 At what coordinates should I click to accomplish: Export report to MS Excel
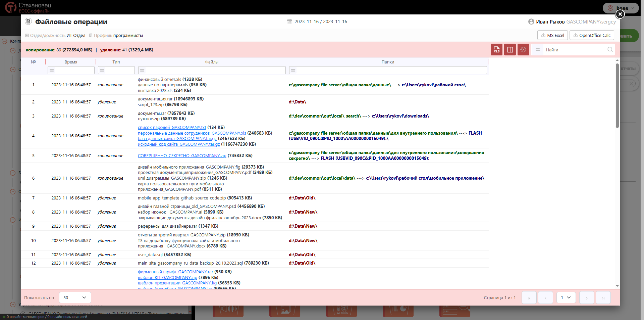click(552, 35)
